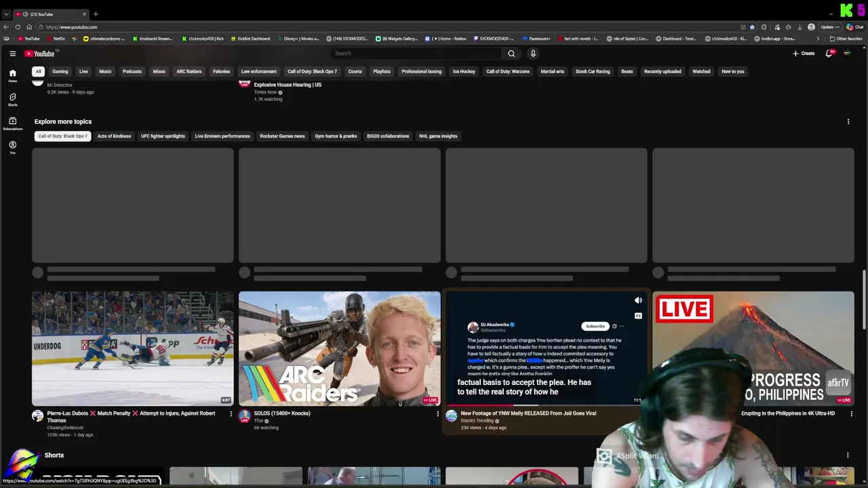The image size is (868, 488).
Task: Open a new browser tab
Action: tap(96, 14)
